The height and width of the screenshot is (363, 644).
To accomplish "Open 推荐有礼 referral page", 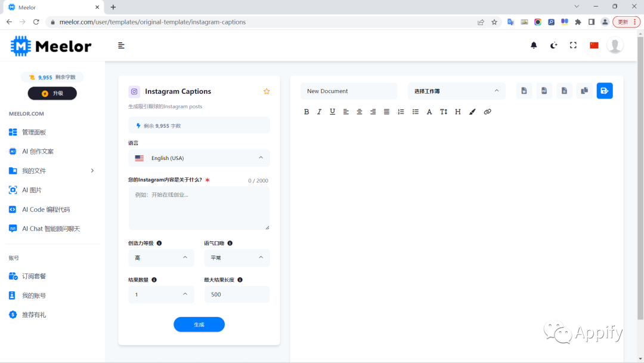I will click(x=27, y=315).
